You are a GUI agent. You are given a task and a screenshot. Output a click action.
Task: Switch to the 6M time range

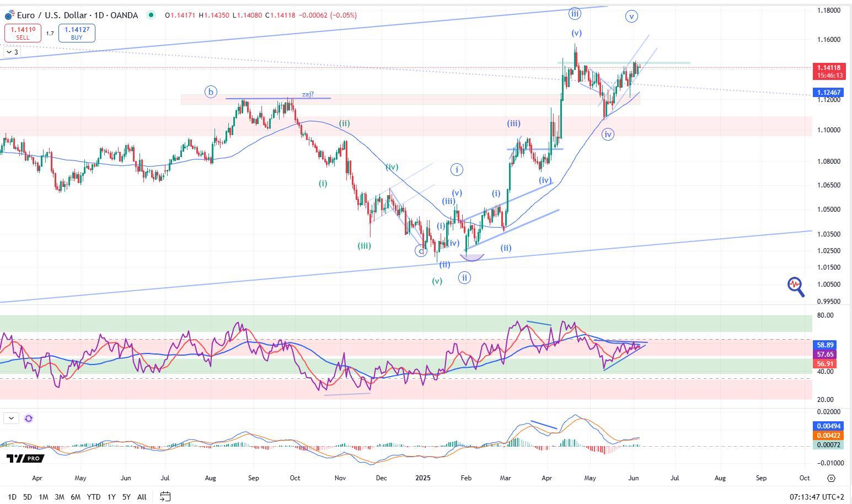(x=76, y=497)
